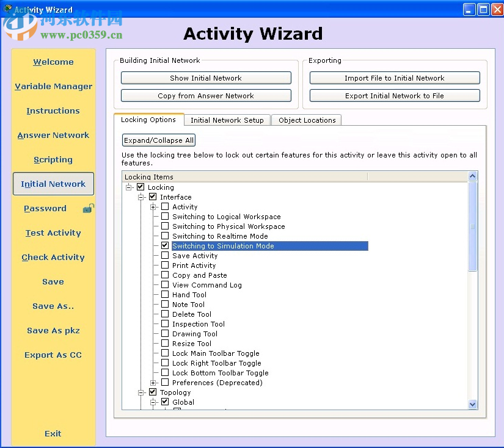This screenshot has width=504, height=448.
Task: Click Import File to Initial Network
Action: pos(395,78)
